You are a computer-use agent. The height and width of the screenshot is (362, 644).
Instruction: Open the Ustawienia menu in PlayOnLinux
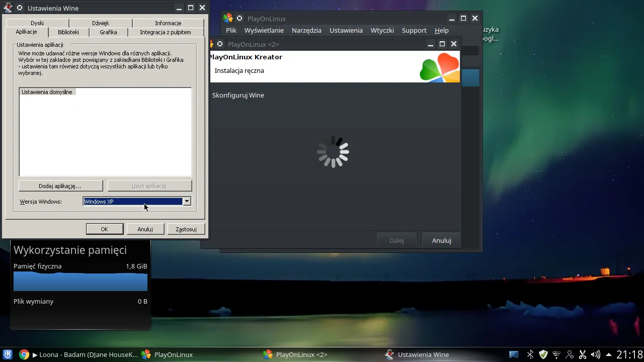pyautogui.click(x=346, y=30)
